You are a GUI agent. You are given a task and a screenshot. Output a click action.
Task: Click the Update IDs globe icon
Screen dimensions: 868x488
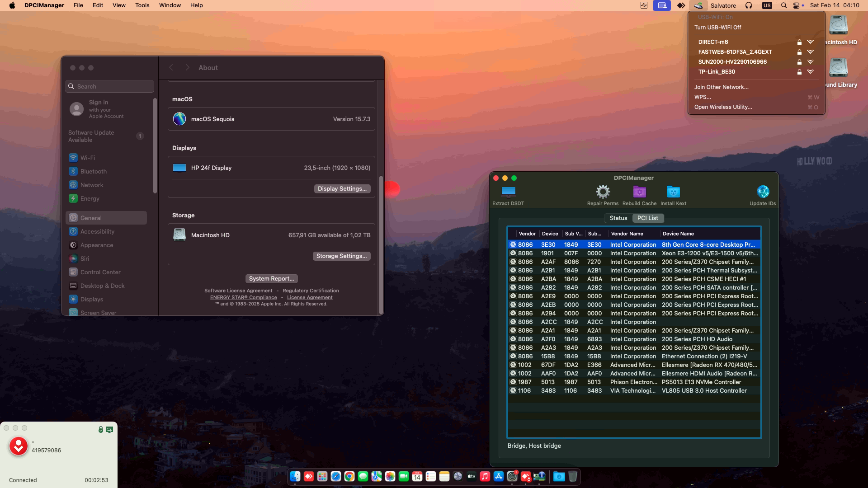click(763, 192)
